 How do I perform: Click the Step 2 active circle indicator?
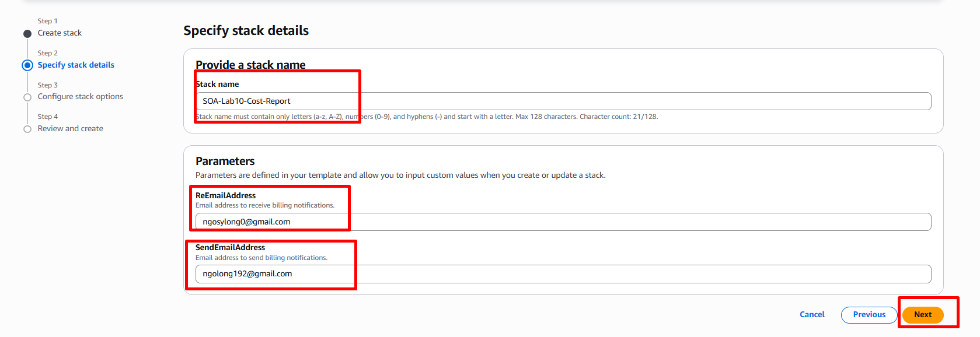[x=27, y=65]
